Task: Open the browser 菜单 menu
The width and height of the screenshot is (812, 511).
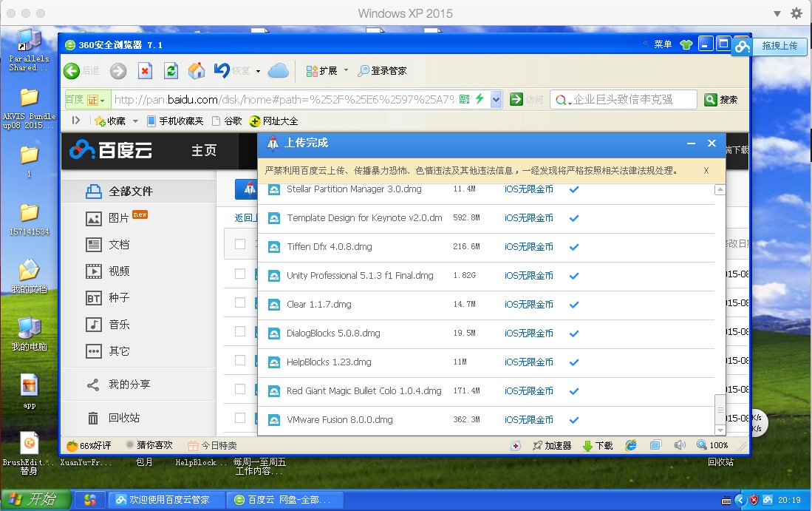Action: pos(663,44)
